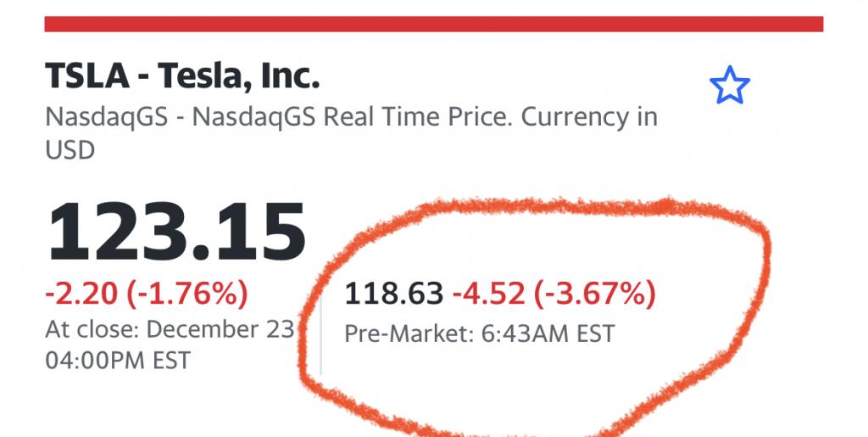The height and width of the screenshot is (437, 868).
Task: Click the 123.15 closing price
Action: point(176,232)
